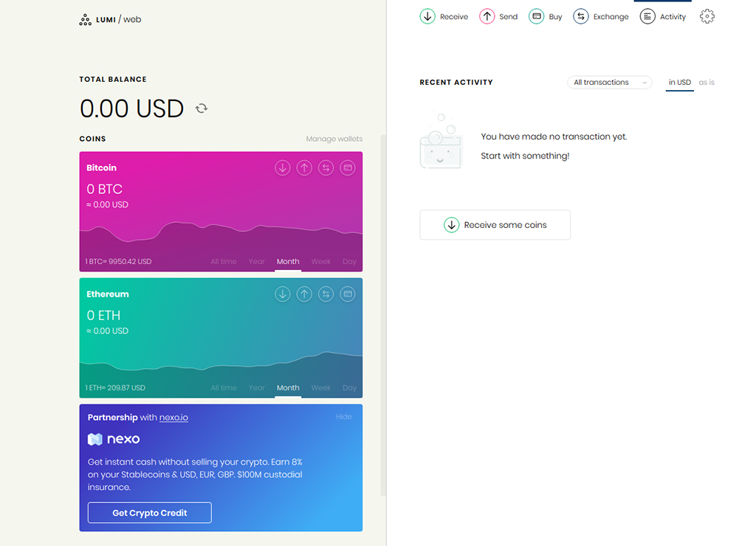Select Day range on Bitcoin chart

pos(349,262)
